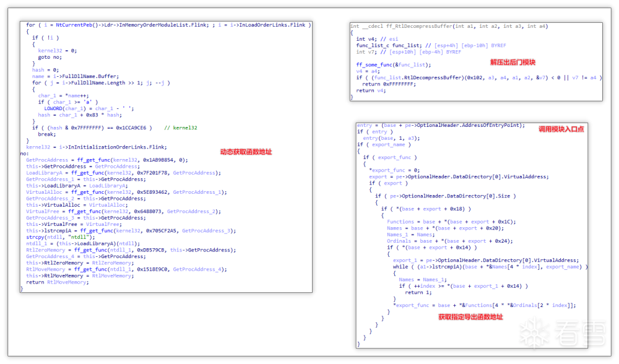Click the 'Names_1 = Names;' line
619x364 pixels.
coord(411,235)
